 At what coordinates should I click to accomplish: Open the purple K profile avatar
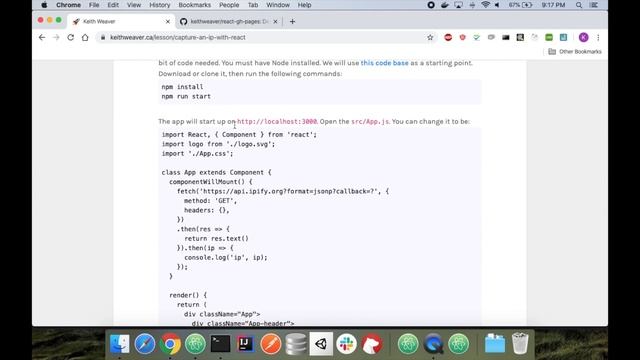click(x=583, y=37)
